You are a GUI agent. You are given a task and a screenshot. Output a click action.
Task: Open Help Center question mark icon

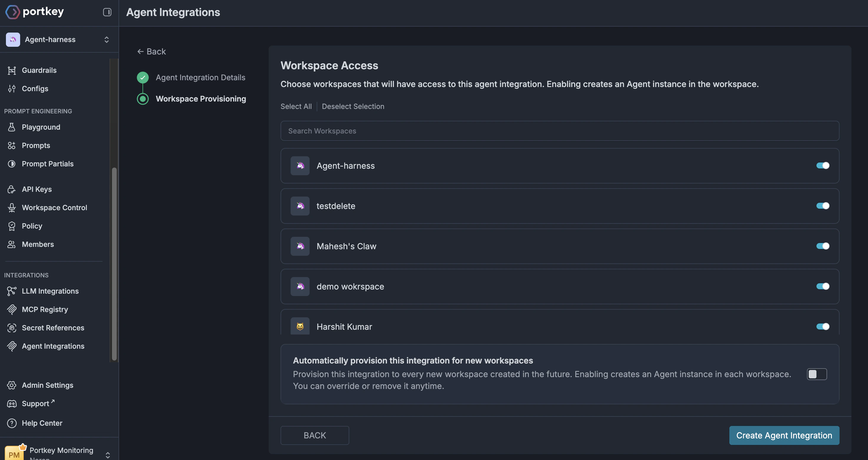[x=12, y=423]
